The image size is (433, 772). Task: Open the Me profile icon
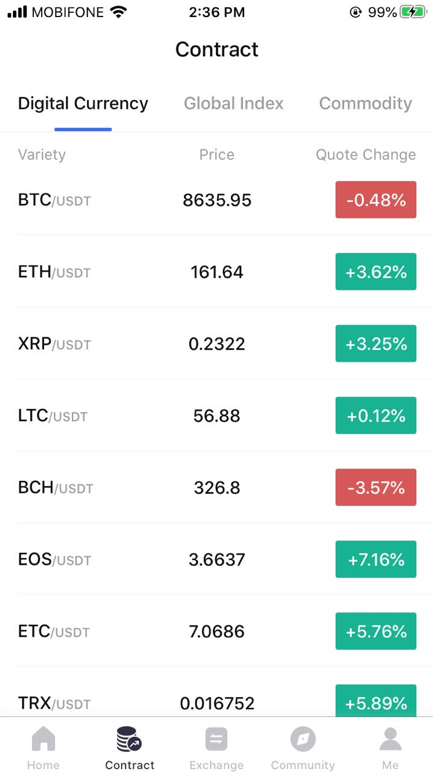click(390, 739)
